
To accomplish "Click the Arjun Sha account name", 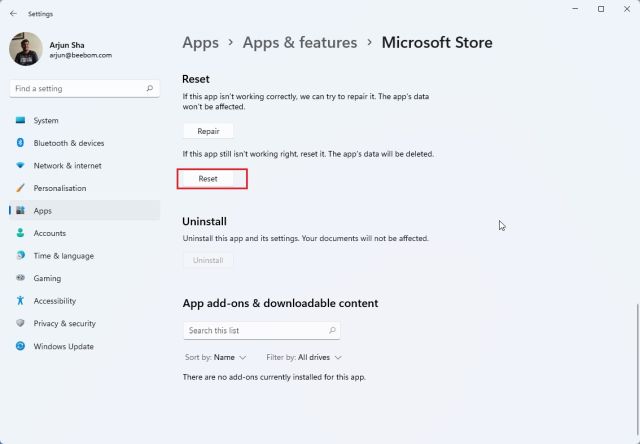I will [x=67, y=45].
